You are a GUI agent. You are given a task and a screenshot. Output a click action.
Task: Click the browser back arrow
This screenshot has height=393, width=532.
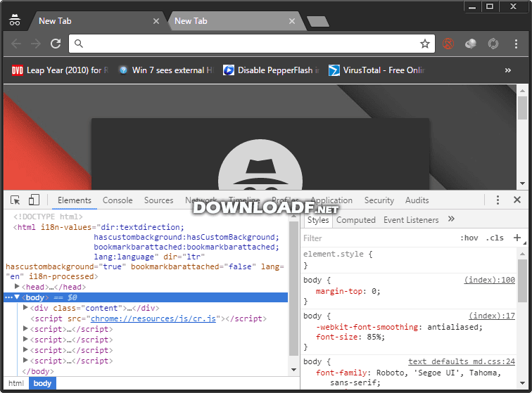pos(16,44)
